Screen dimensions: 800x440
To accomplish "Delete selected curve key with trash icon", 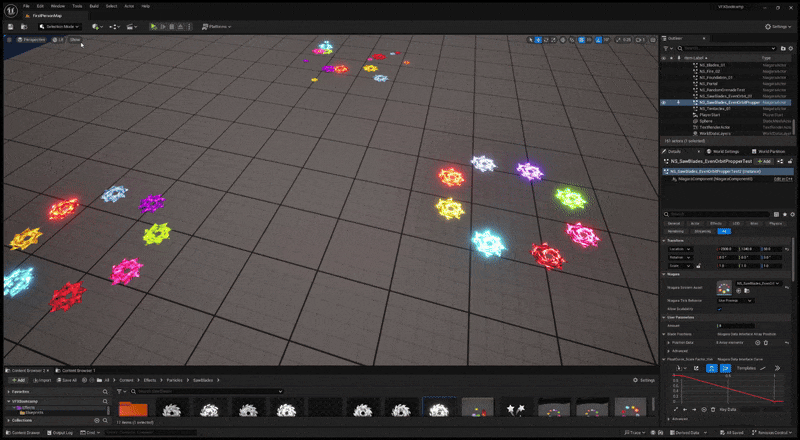I will point(713,409).
